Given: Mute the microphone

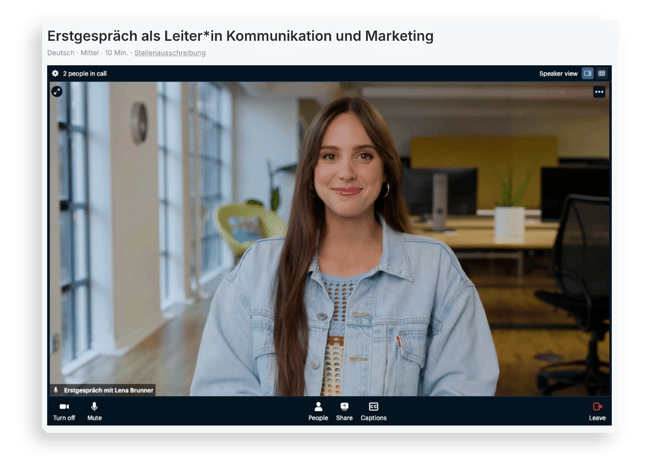Looking at the screenshot, I should click(95, 412).
